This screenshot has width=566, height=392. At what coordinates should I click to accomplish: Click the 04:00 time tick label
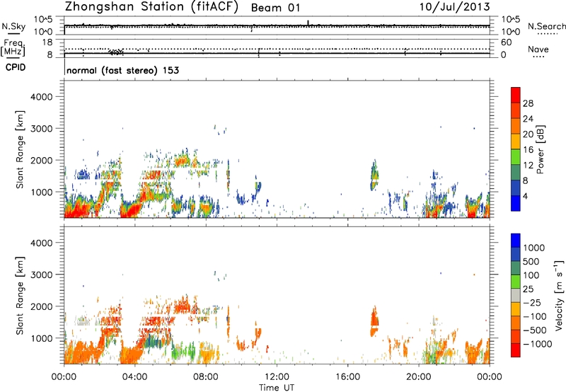(134, 377)
